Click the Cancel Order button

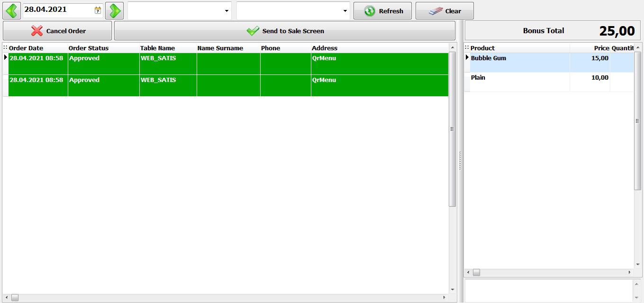point(57,31)
